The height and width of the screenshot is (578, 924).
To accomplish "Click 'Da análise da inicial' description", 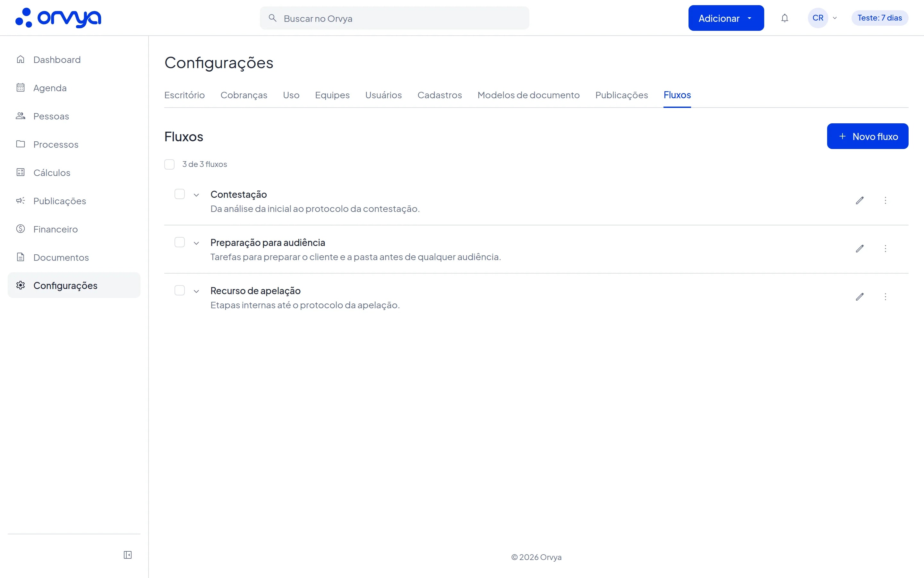I will (x=315, y=209).
